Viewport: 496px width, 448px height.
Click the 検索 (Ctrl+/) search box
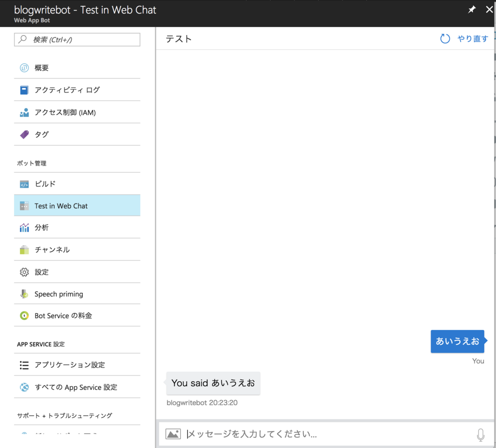[77, 39]
